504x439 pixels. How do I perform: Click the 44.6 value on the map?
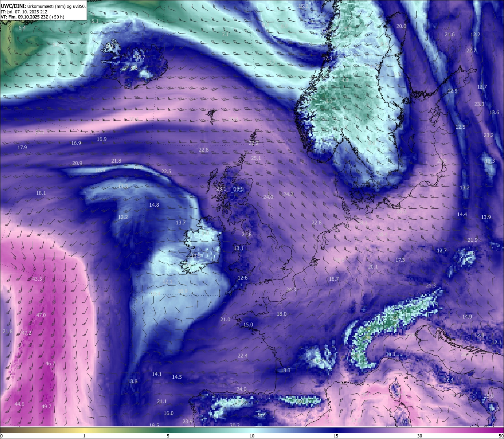pyautogui.click(x=19, y=404)
